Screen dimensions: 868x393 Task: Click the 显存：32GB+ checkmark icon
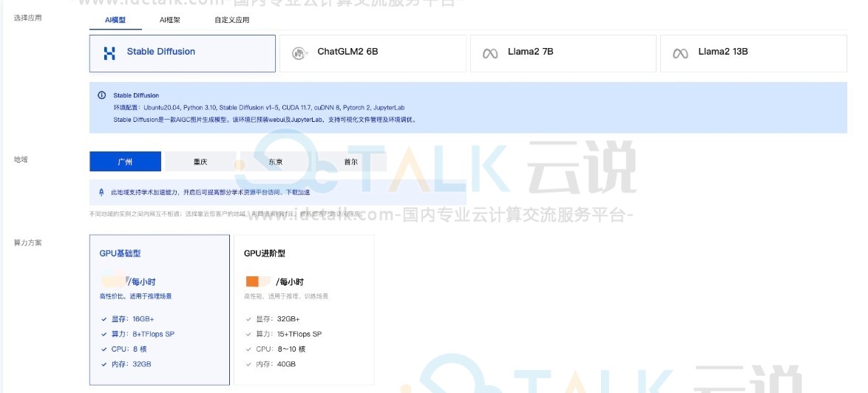[248, 319]
